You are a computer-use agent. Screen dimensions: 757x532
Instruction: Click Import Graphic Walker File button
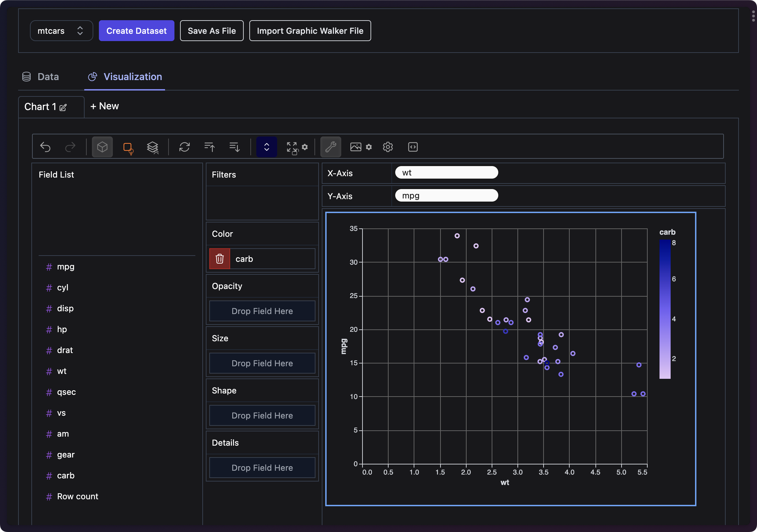pos(310,31)
